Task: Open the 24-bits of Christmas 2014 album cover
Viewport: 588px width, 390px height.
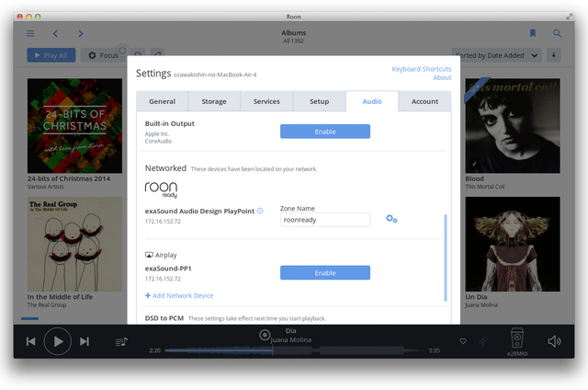Action: (x=74, y=126)
